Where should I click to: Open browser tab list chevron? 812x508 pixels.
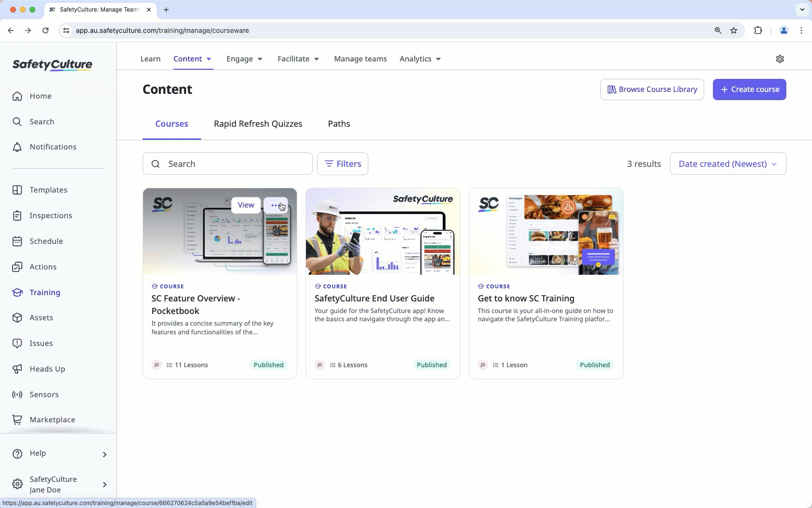tap(802, 10)
